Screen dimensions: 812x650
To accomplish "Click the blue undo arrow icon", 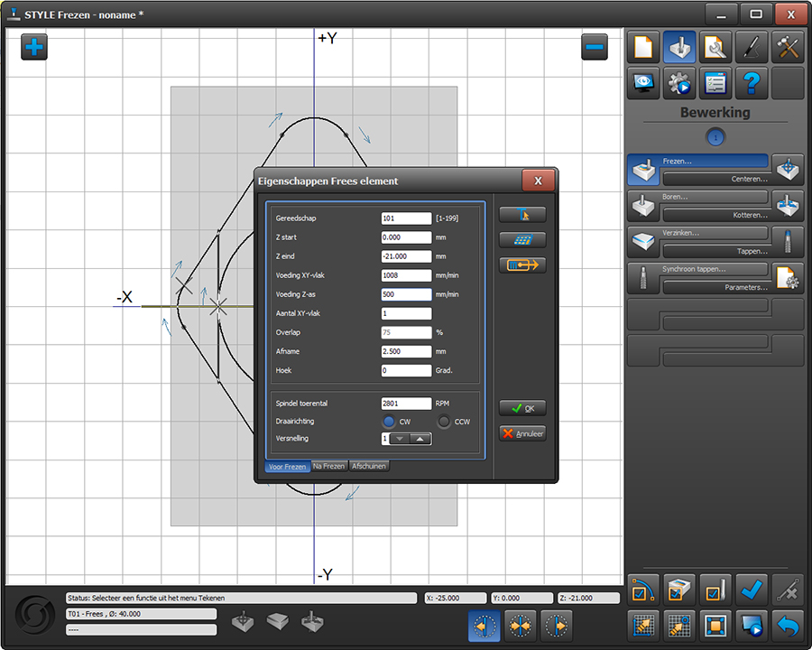I will (788, 624).
